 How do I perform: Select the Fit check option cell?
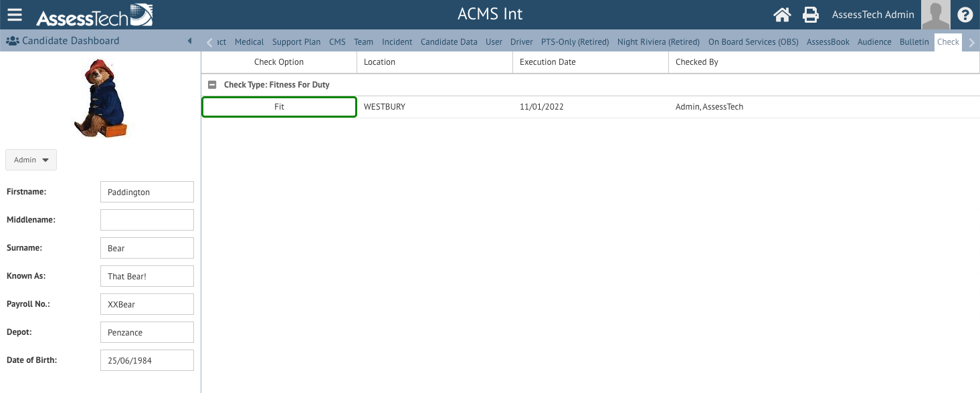[x=279, y=107]
